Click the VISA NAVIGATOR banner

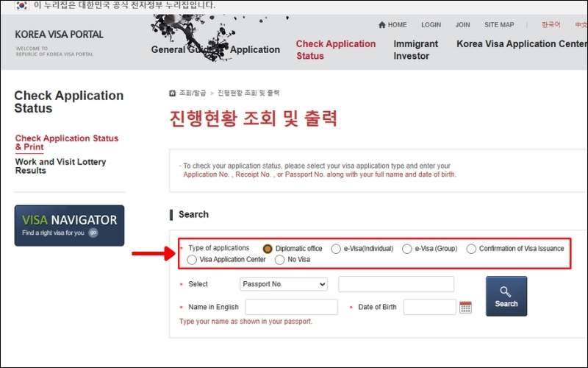[69, 226]
